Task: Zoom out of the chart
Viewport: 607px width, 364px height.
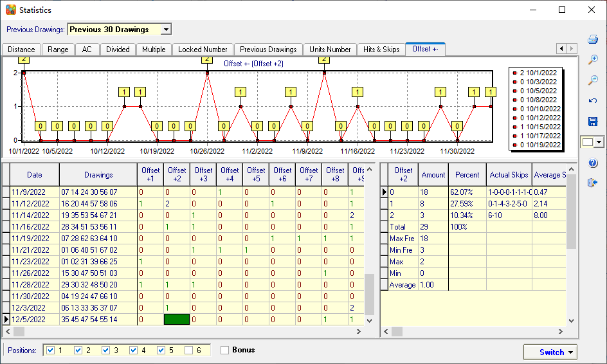Action: tap(593, 80)
